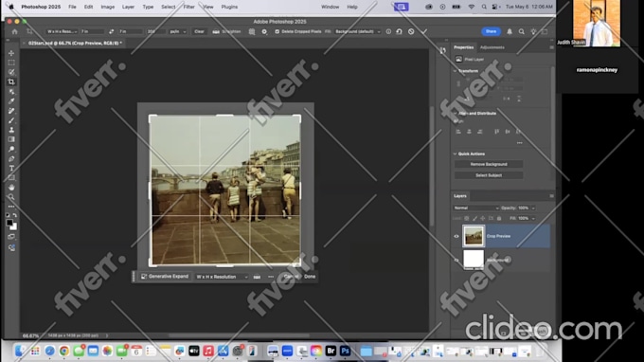Screen dimensions: 644x362
Task: Open the Image menu
Action: pyautogui.click(x=108, y=7)
